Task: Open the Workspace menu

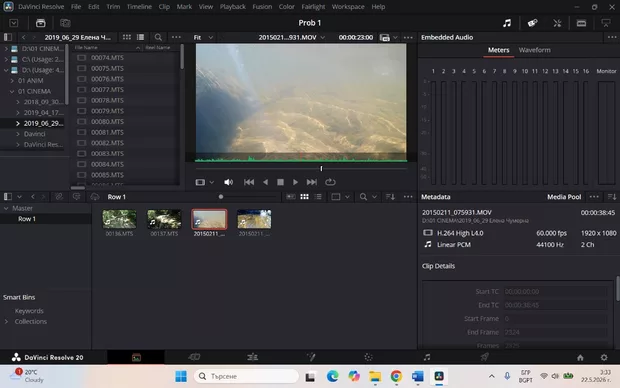Action: pos(348,7)
